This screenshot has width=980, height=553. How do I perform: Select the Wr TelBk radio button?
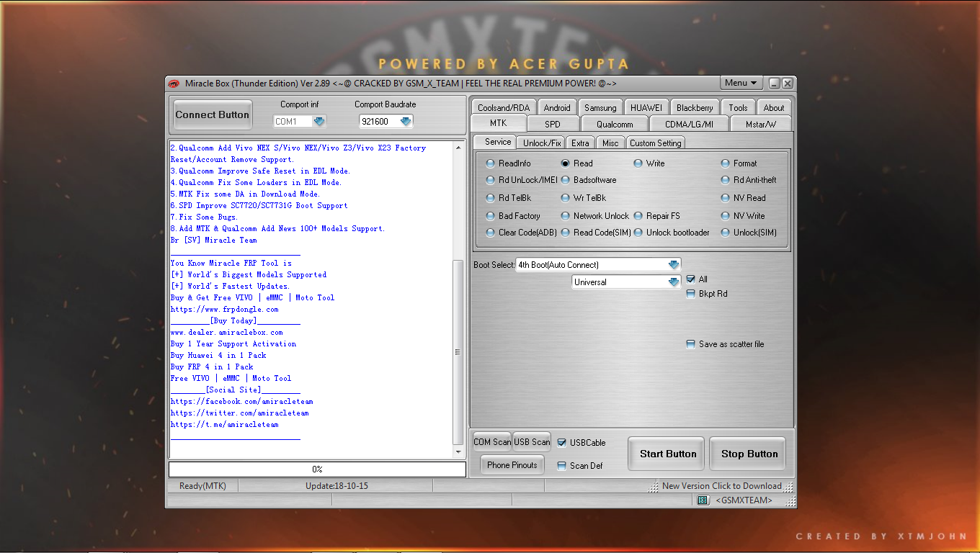click(x=566, y=198)
